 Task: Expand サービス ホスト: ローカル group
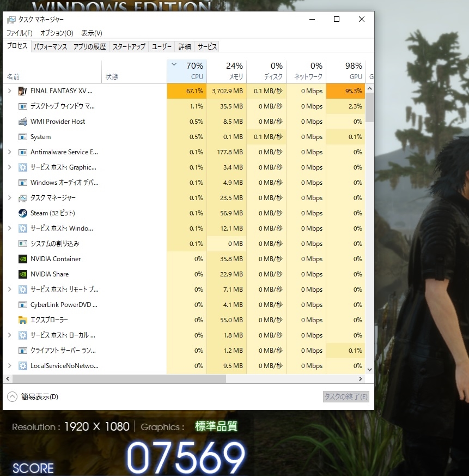(x=9, y=335)
